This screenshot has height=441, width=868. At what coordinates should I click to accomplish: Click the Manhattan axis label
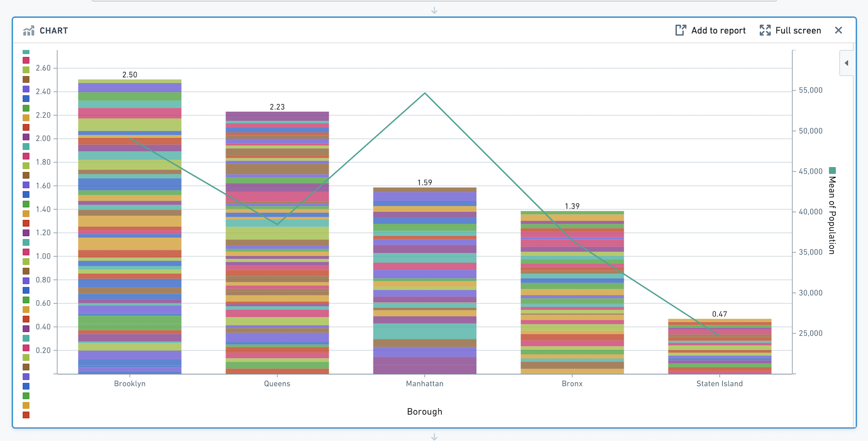click(x=425, y=383)
